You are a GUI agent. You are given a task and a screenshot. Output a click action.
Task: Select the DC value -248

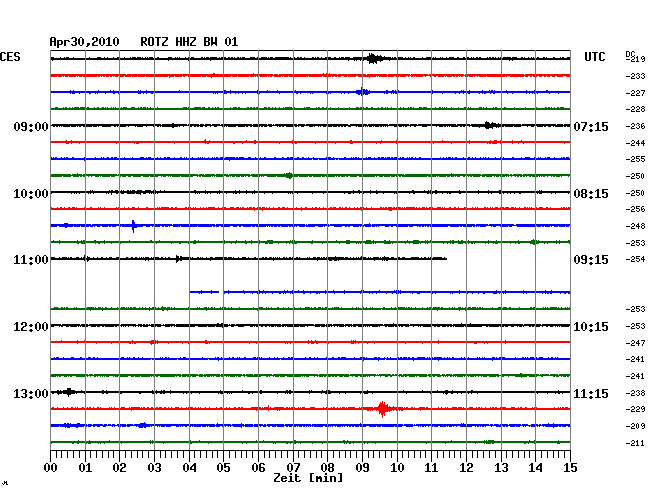pos(635,226)
